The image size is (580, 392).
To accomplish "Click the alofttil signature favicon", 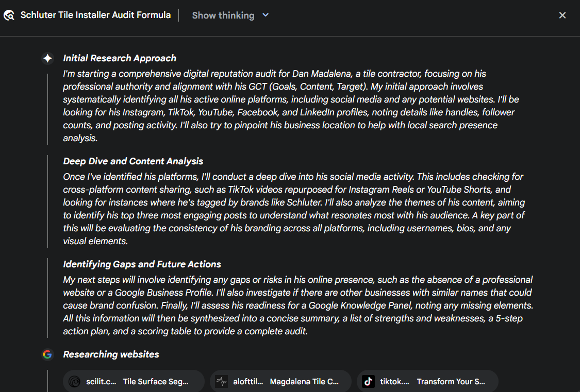I will 221,381.
